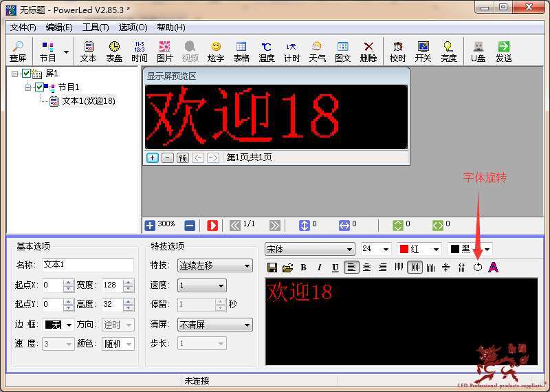Viewport: 550px width, 392px height.
Task: Click the blue horizontal offset arrow icon
Action: click(344, 226)
